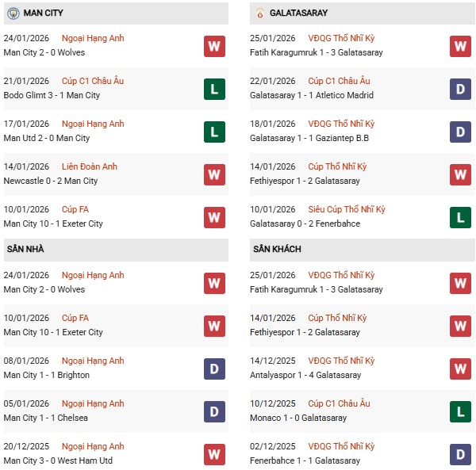Image resolution: width=476 pixels, height=470 pixels.
Task: Click W badge for Antalyaspor match
Action: pos(461,369)
